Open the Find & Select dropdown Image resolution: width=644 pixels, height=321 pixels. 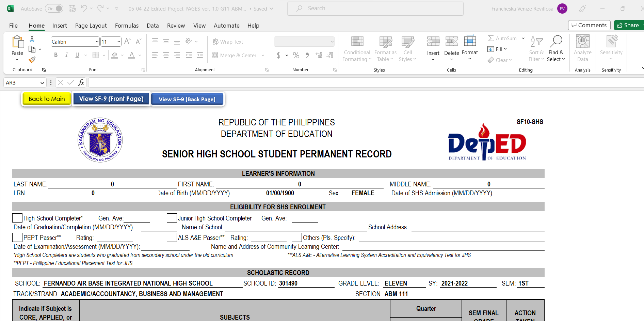[556, 49]
